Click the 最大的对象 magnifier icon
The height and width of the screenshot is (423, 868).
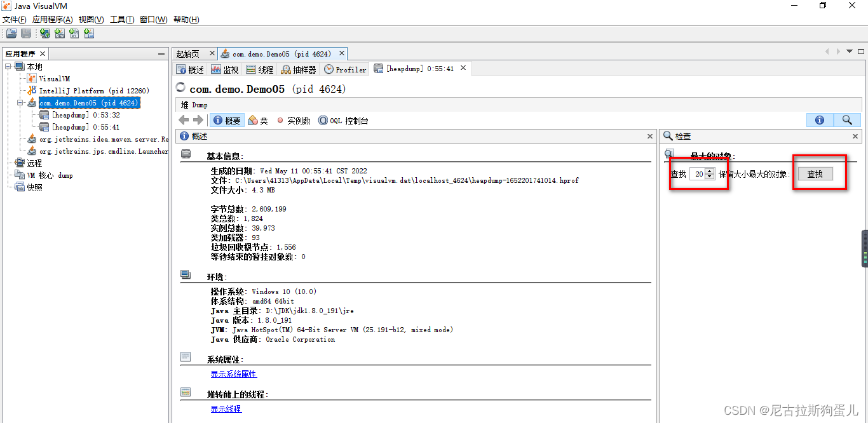pos(669,154)
